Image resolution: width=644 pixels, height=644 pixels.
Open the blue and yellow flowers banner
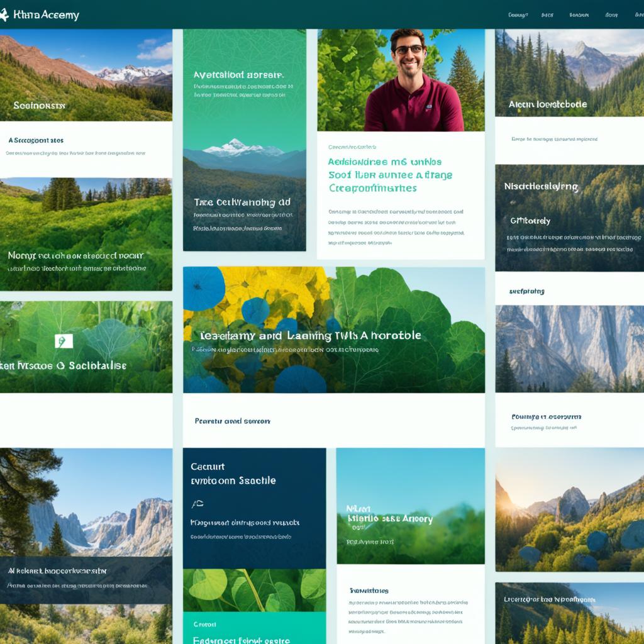point(334,330)
